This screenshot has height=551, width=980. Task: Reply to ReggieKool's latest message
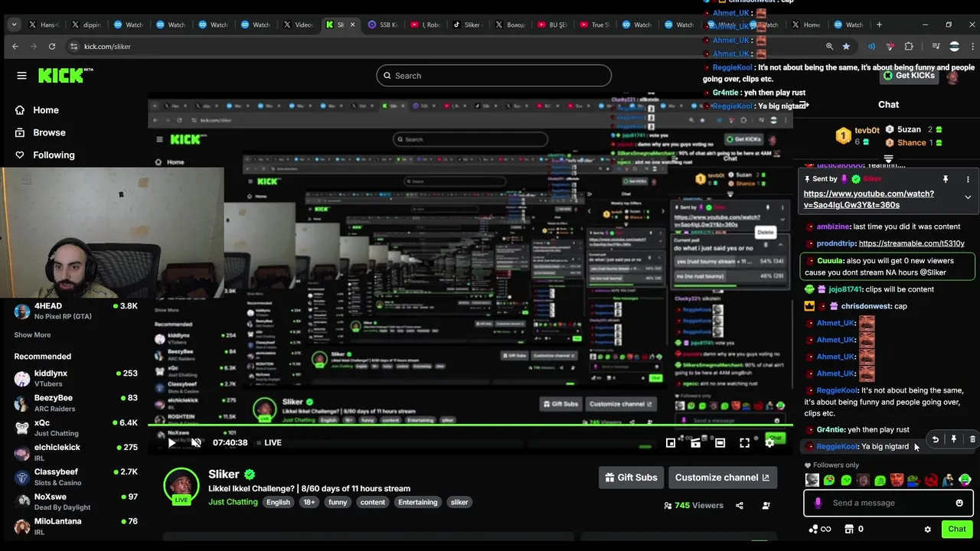click(x=935, y=439)
